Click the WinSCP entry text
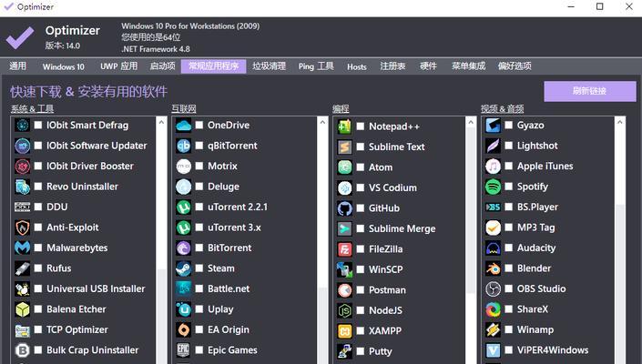Image resolution: width=642 pixels, height=364 pixels. (386, 269)
